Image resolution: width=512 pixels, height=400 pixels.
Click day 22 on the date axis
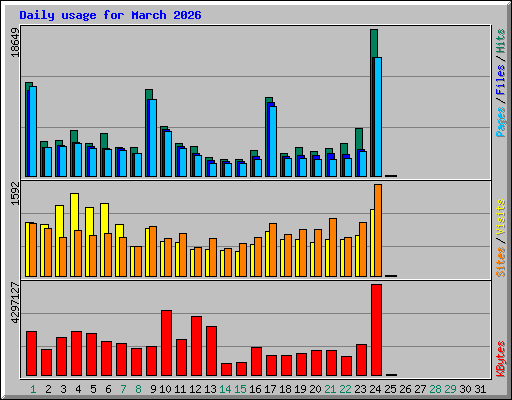coord(345,389)
